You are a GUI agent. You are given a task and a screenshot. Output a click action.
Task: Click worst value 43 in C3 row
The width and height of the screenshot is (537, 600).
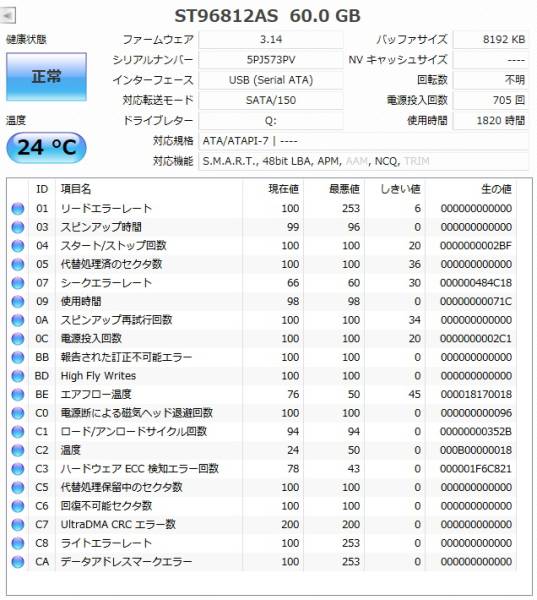pos(353,469)
